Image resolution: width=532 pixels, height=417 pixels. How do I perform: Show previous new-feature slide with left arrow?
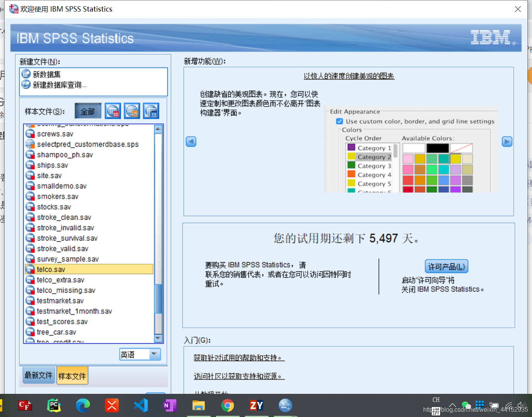[x=191, y=141]
